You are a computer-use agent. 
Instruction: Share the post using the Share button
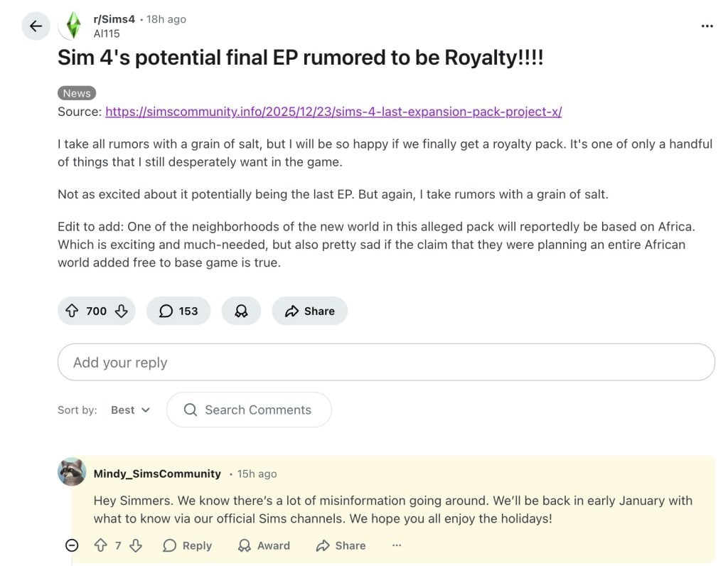(x=309, y=311)
